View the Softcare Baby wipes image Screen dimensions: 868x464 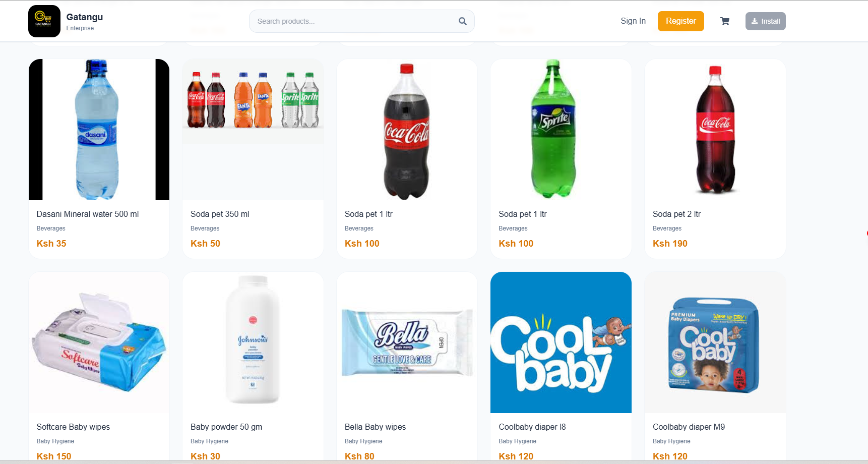coord(99,342)
